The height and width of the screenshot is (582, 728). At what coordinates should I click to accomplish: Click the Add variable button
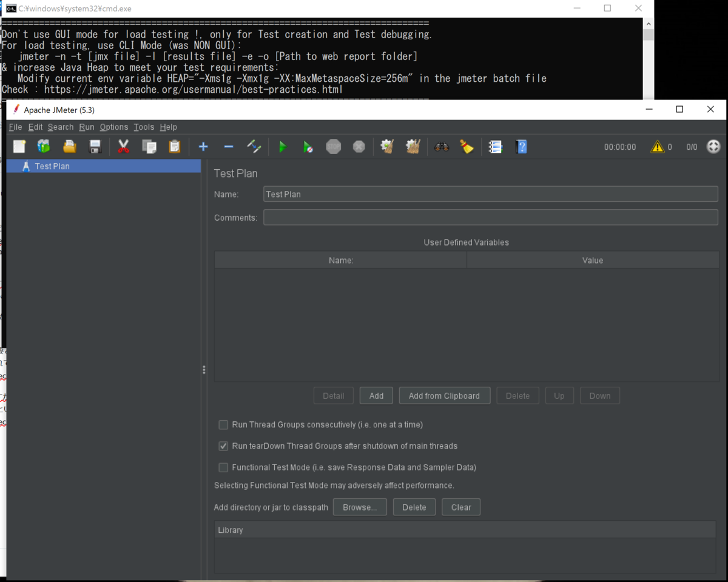pos(376,396)
